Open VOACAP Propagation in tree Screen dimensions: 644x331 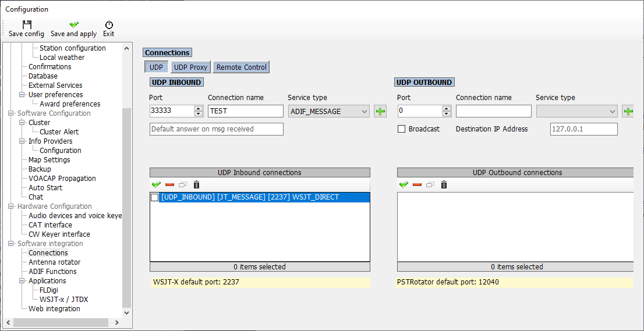tap(62, 179)
